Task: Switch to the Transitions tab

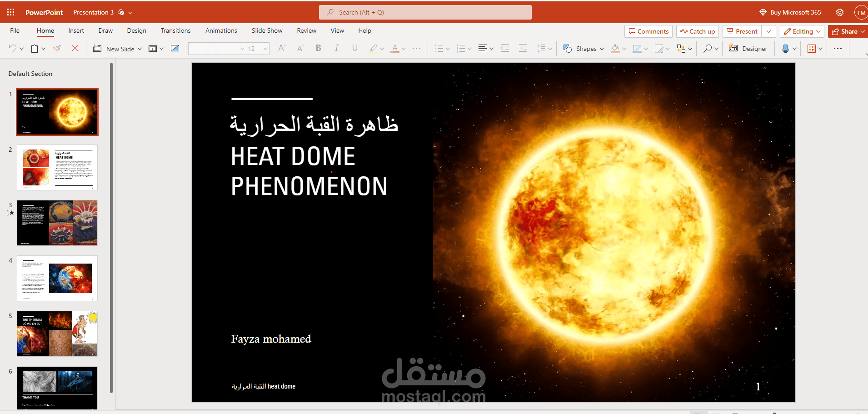Action: pyautogui.click(x=175, y=30)
